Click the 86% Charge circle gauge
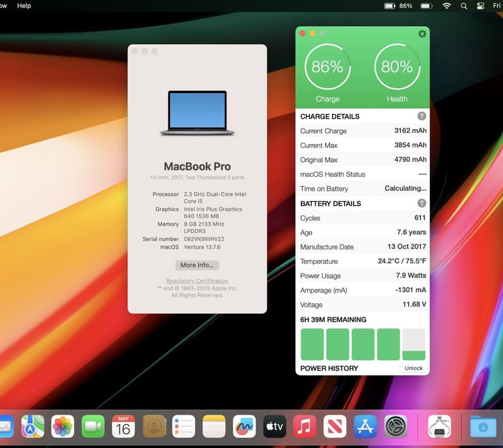This screenshot has width=503, height=448. [x=327, y=67]
